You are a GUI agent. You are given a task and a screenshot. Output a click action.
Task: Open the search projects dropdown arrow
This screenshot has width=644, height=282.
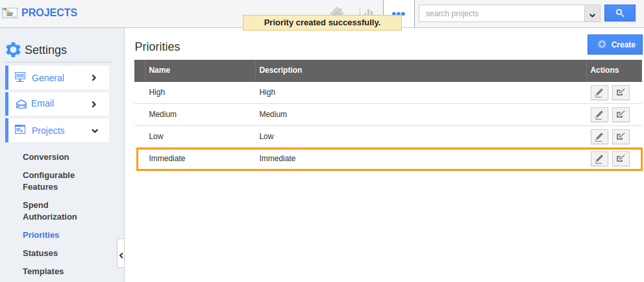tap(592, 14)
